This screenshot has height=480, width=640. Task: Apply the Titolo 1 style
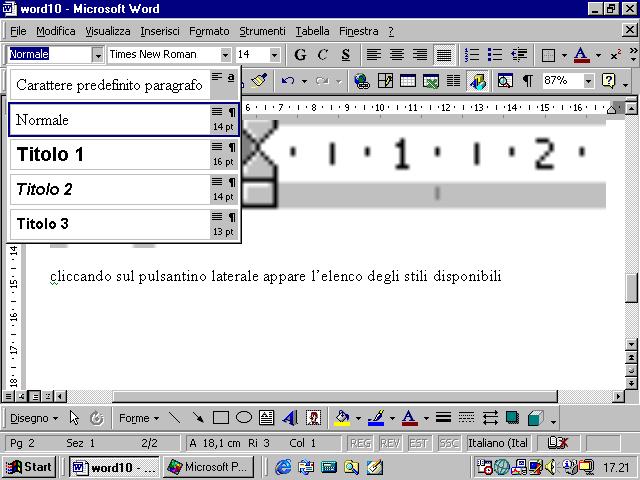[x=124, y=154]
